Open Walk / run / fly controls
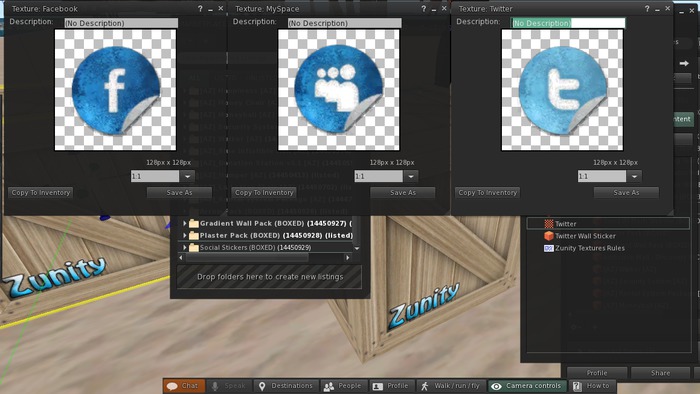700x394 pixels. pos(451,386)
